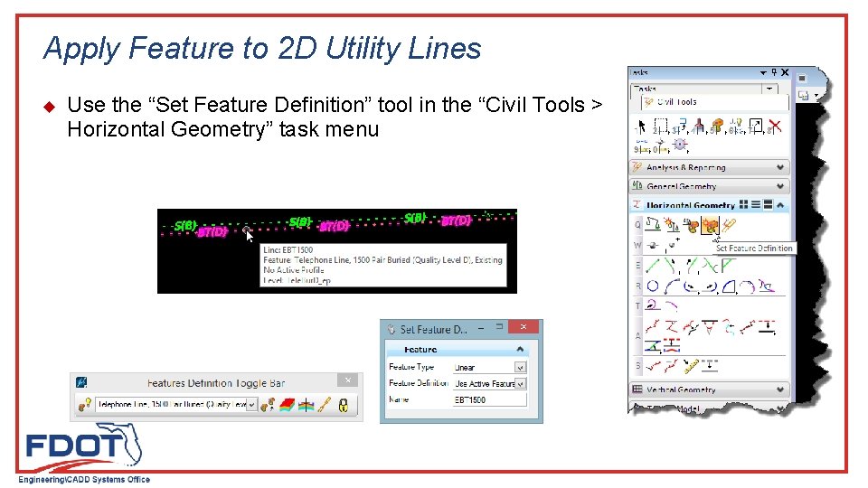868x488 pixels.
Task: Click the Element Selection arrow tool
Action: [x=640, y=127]
